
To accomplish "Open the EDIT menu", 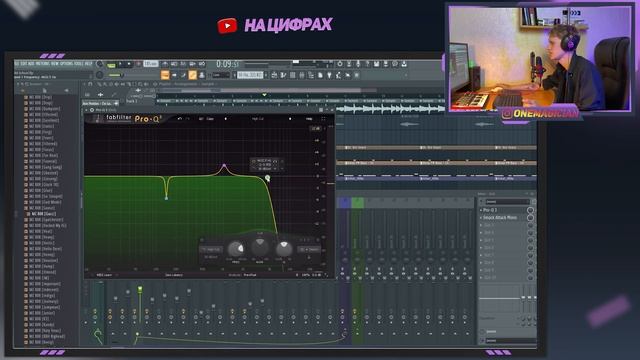I will (x=24, y=64).
